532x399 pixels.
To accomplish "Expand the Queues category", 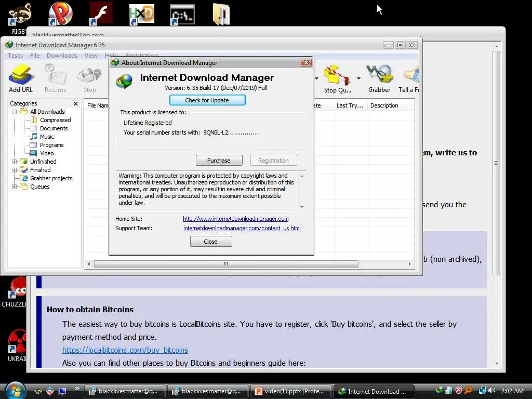I will pyautogui.click(x=14, y=187).
